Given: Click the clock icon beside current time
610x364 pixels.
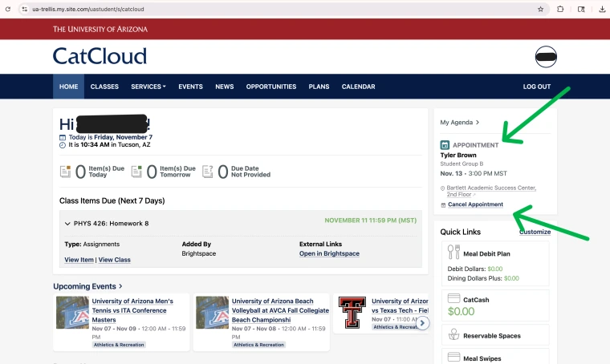Looking at the screenshot, I should click(63, 145).
